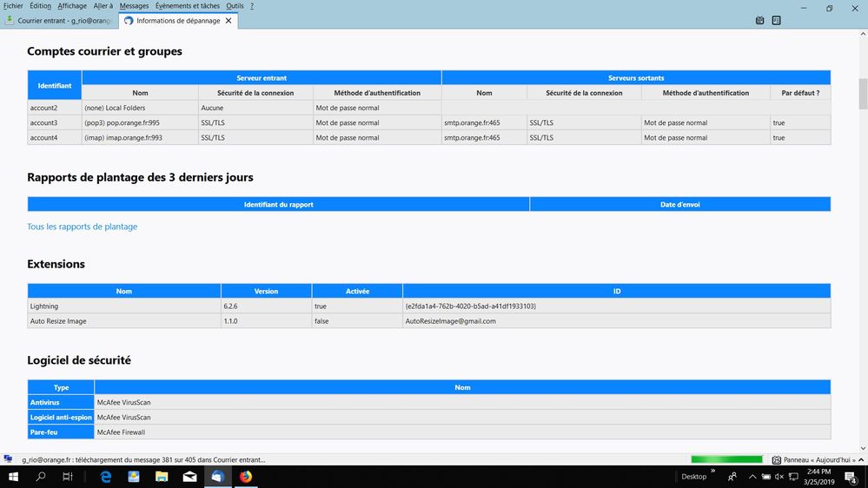Open the Fichier menu
868x488 pixels.
coord(13,5)
